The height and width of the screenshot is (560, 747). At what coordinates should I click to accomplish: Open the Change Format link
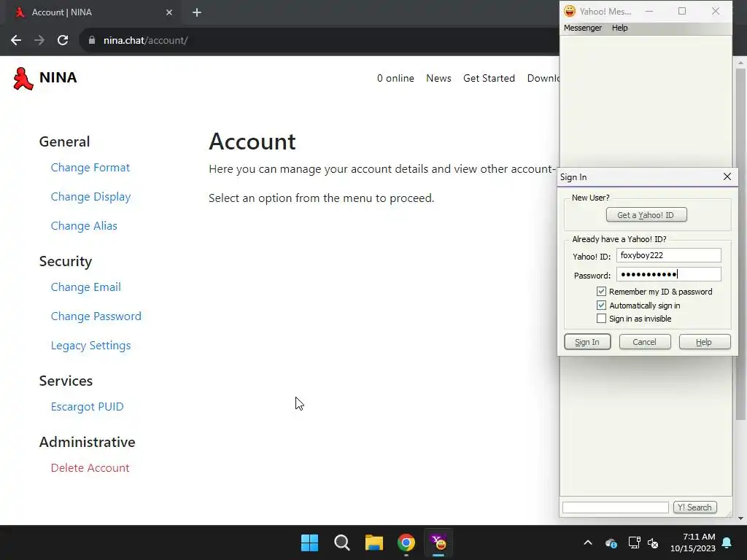click(x=90, y=168)
